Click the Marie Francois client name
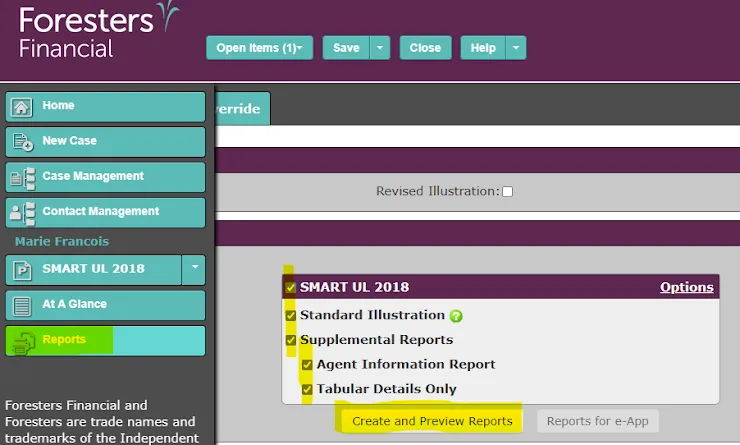Image resolution: width=740 pixels, height=445 pixels. click(x=62, y=241)
